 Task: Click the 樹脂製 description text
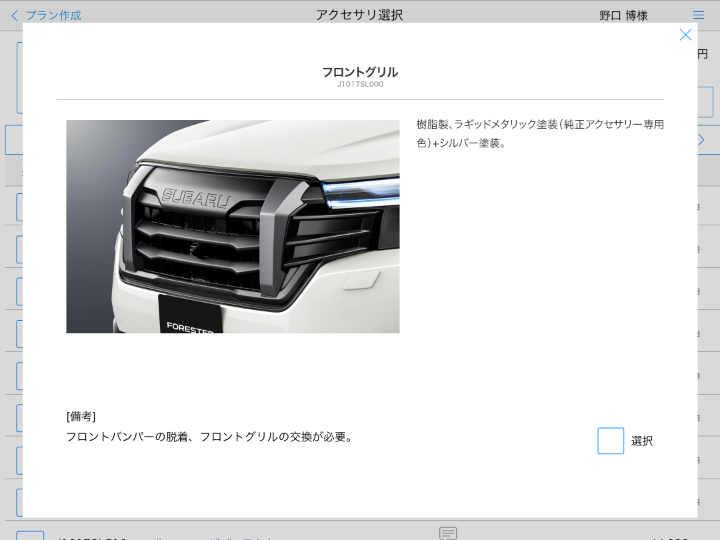[540, 134]
